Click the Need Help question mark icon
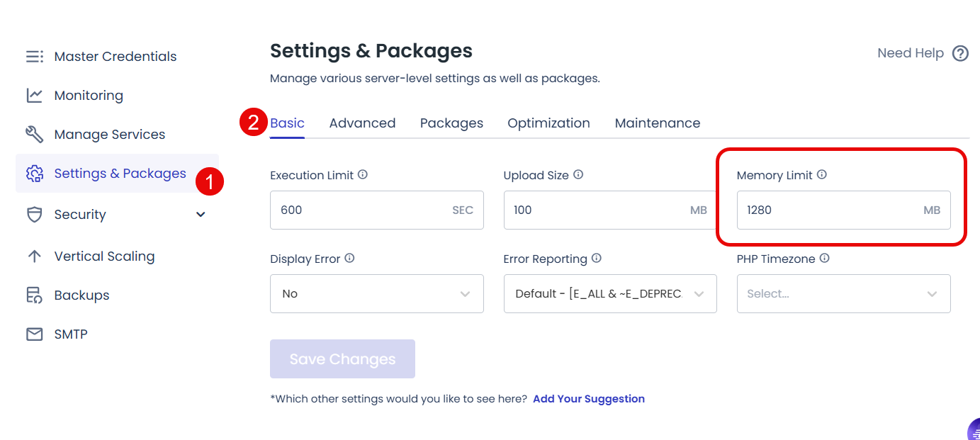Image resolution: width=980 pixels, height=440 pixels. (x=960, y=53)
